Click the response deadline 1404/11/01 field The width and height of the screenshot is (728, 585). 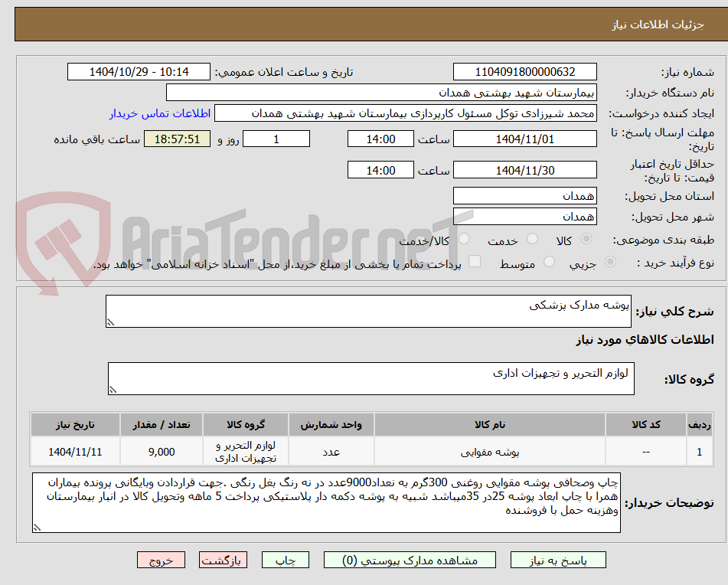pyautogui.click(x=524, y=139)
